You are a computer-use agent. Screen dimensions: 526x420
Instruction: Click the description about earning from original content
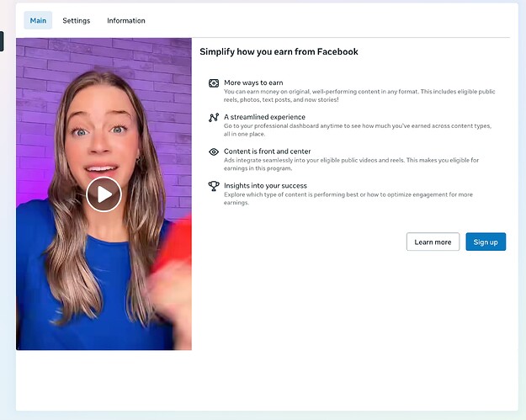[353, 94]
